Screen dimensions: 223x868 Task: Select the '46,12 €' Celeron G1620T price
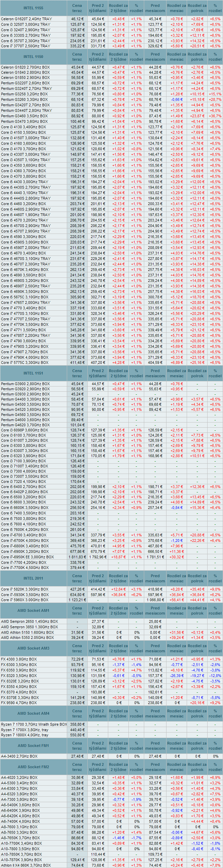(x=77, y=19)
